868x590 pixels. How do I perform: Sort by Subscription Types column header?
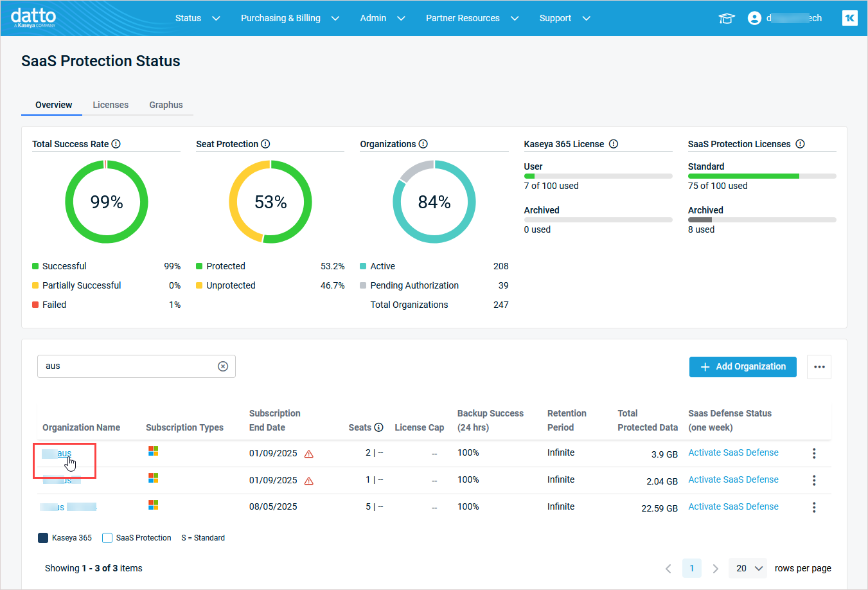coord(184,427)
